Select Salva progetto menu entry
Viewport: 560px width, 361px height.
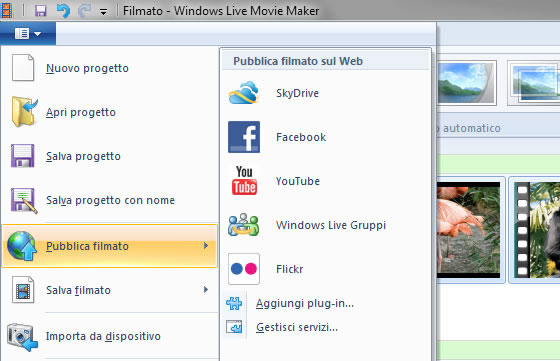point(109,156)
